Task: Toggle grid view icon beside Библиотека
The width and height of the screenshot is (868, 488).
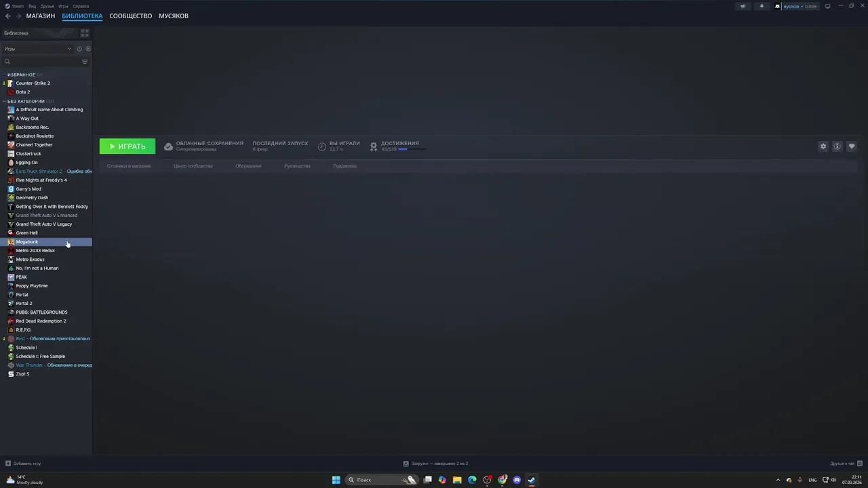Action: [x=85, y=33]
